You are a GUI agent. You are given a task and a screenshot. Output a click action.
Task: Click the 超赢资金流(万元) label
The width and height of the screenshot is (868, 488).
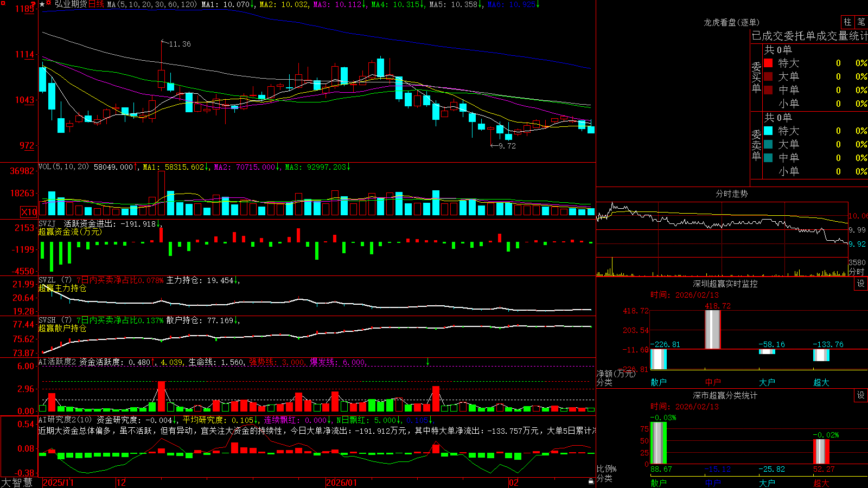click(x=70, y=232)
